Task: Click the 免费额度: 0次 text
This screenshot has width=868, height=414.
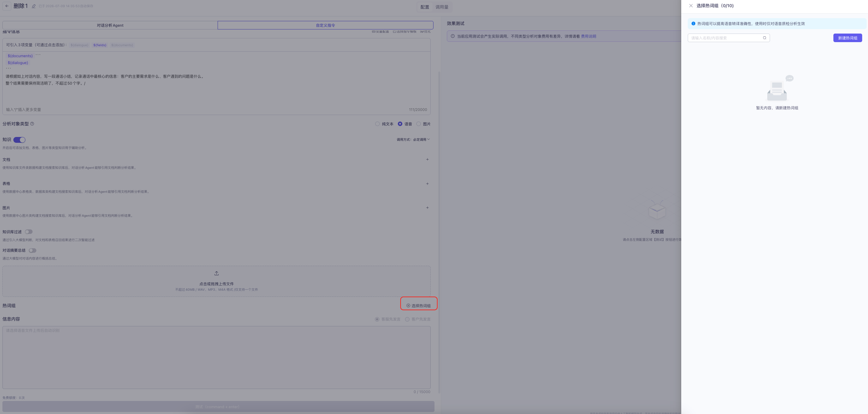Action: tap(14, 398)
